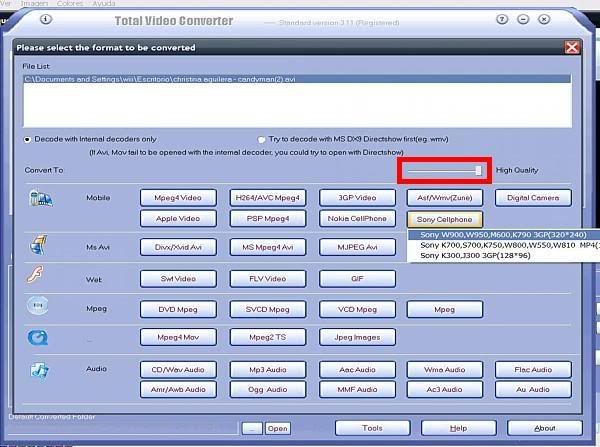The height and width of the screenshot is (447, 600).
Task: Click SVCD Mpeg button
Action: pos(267,309)
